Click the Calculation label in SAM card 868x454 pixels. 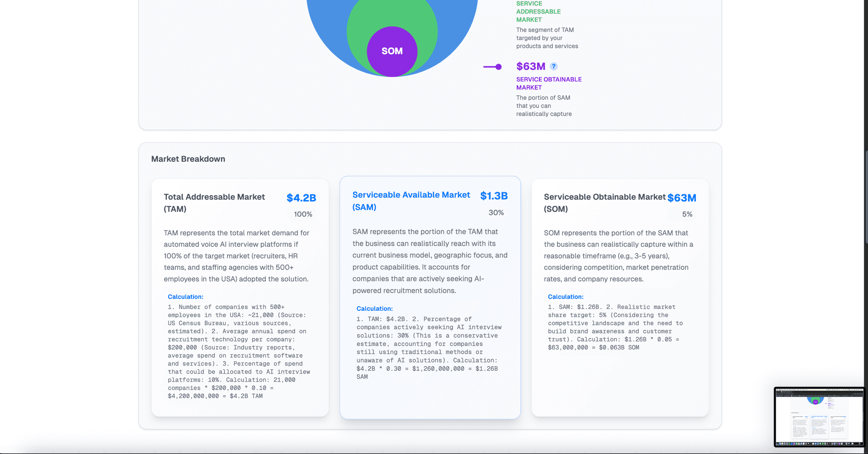(374, 309)
